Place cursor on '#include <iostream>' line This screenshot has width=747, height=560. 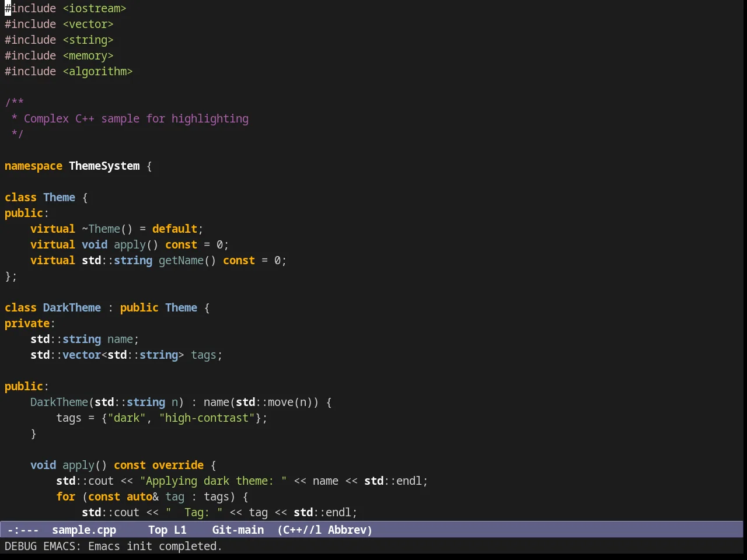pyautogui.click(x=65, y=8)
